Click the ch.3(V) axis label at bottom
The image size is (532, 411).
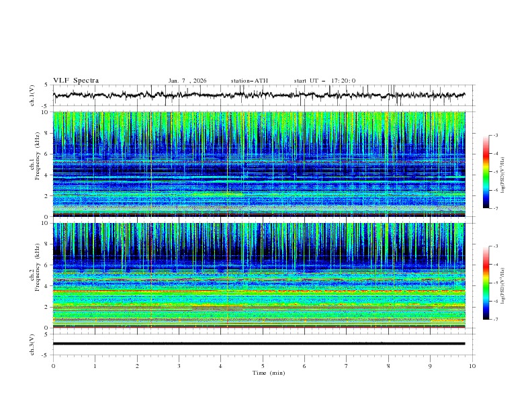coord(33,344)
